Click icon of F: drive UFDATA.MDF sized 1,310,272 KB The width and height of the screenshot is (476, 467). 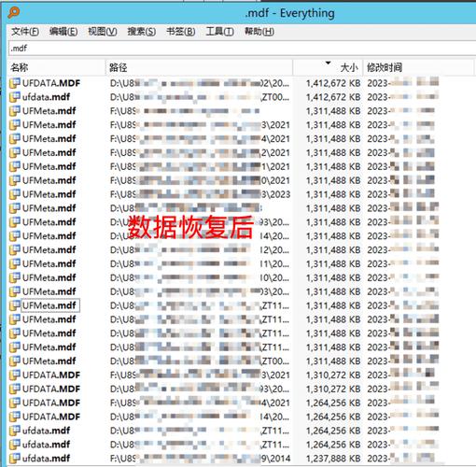click(15, 375)
